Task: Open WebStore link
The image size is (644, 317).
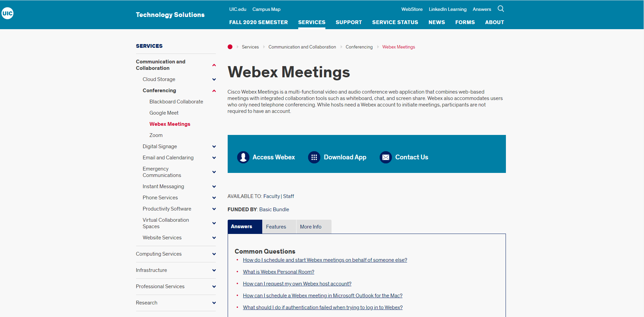Action: click(x=412, y=9)
